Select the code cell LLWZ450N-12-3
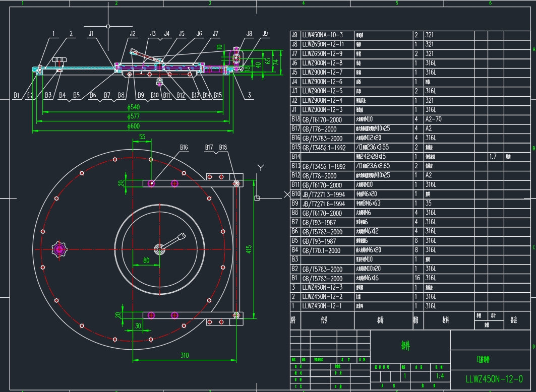Image resolution: width=536 pixels, height=392 pixels. coord(322,287)
